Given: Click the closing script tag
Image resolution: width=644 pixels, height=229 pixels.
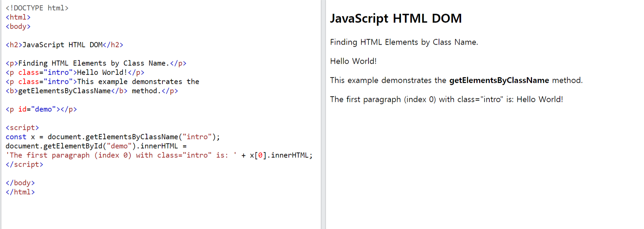Looking at the screenshot, I should click(25, 164).
